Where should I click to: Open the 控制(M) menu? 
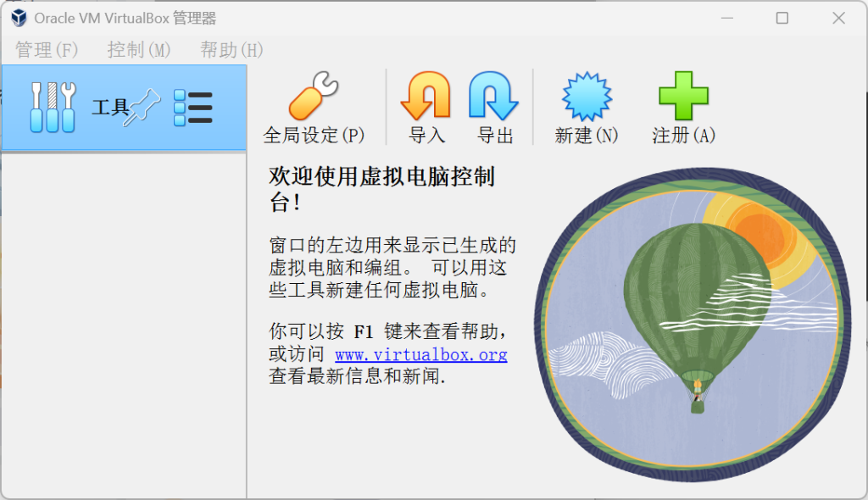[139, 50]
